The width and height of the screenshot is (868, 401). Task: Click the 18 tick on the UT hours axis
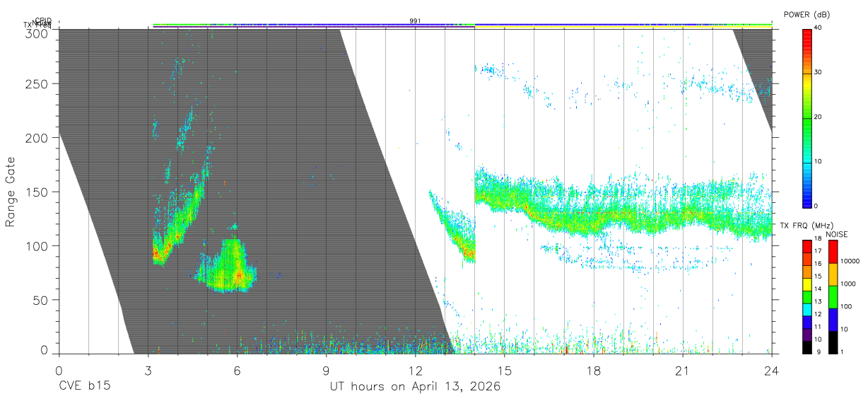click(x=594, y=370)
